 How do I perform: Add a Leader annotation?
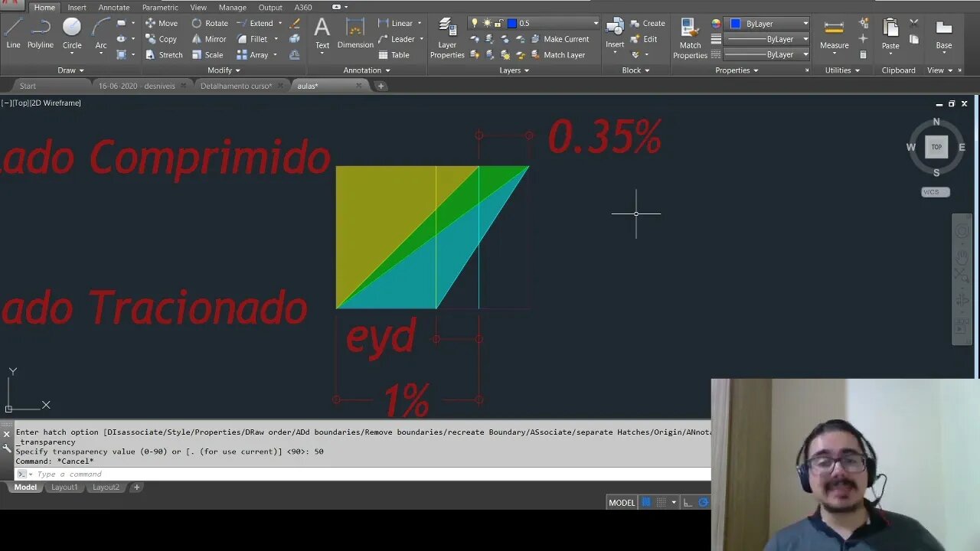397,39
